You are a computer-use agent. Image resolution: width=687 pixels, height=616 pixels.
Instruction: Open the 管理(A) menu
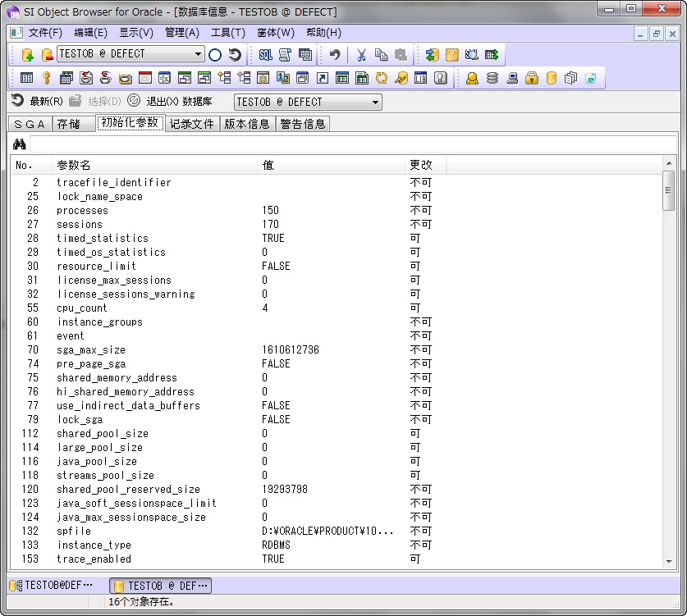point(182,32)
